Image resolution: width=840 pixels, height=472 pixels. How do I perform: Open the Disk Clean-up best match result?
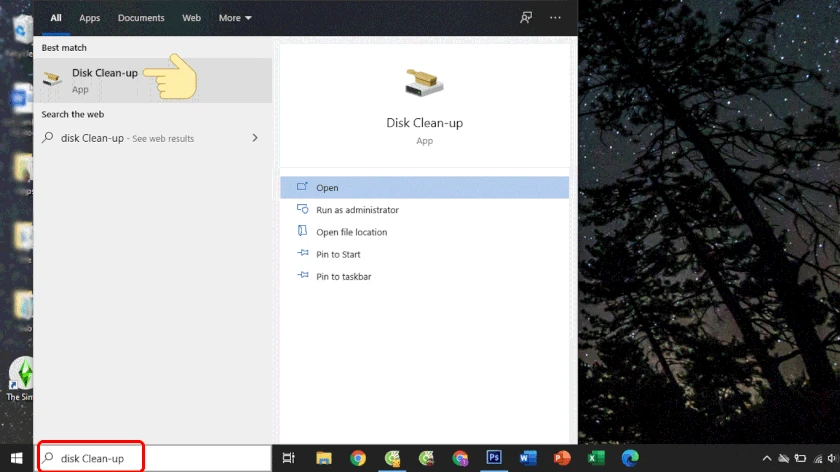(x=153, y=80)
